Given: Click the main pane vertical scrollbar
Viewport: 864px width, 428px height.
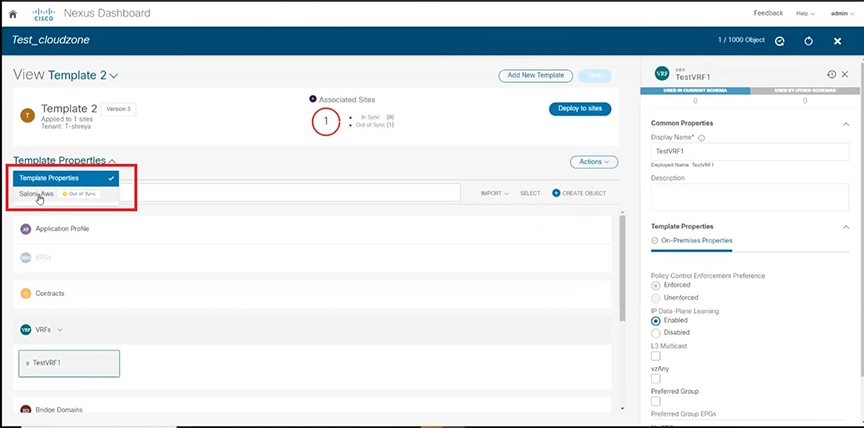Looking at the screenshot, I should tap(622, 268).
